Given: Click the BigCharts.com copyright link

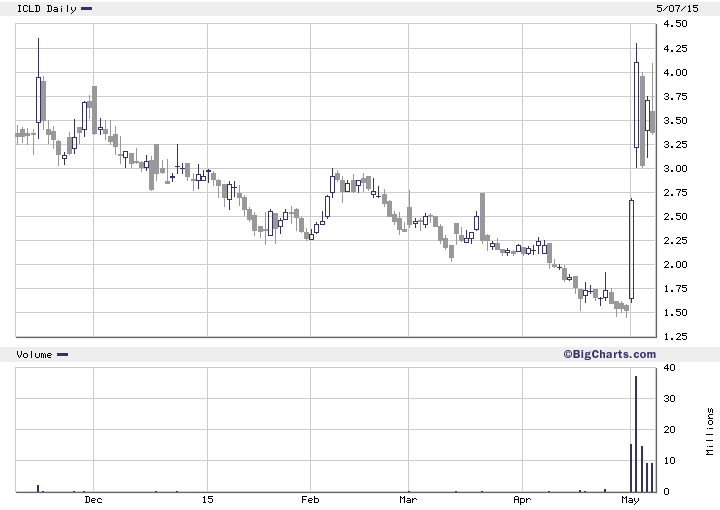Looking at the screenshot, I should click(x=609, y=354).
